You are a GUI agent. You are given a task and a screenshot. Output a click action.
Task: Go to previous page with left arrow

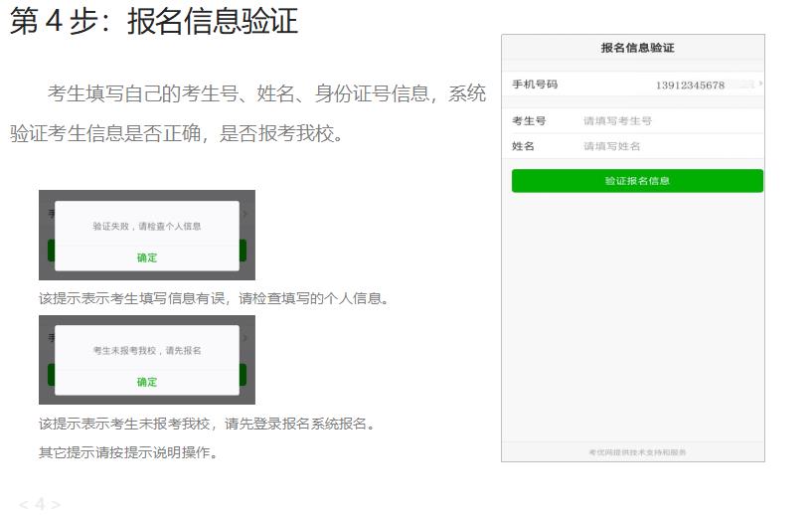(23, 504)
